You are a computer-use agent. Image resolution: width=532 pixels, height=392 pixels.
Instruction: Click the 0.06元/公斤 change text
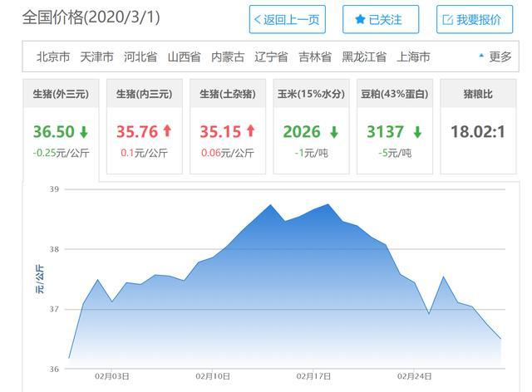(x=228, y=153)
